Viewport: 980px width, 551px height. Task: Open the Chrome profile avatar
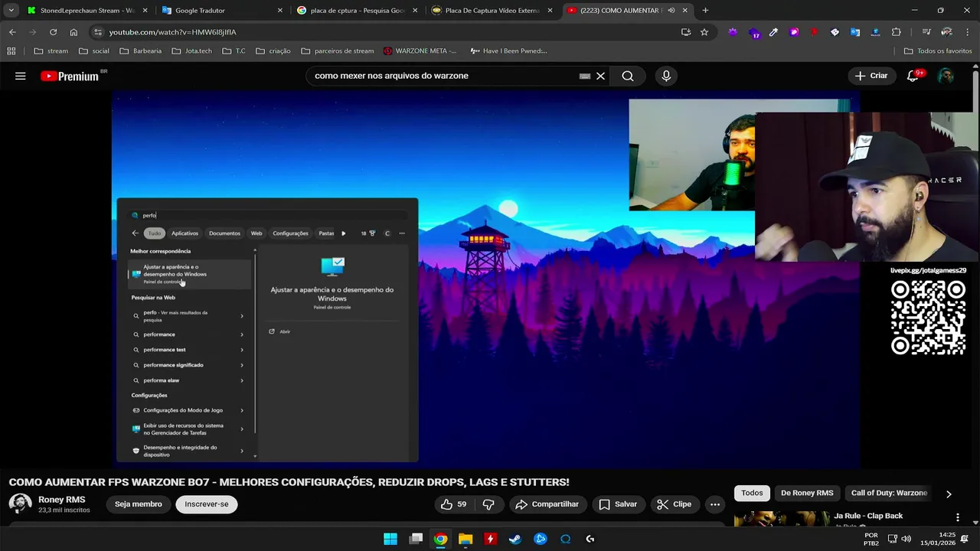pyautogui.click(x=947, y=32)
